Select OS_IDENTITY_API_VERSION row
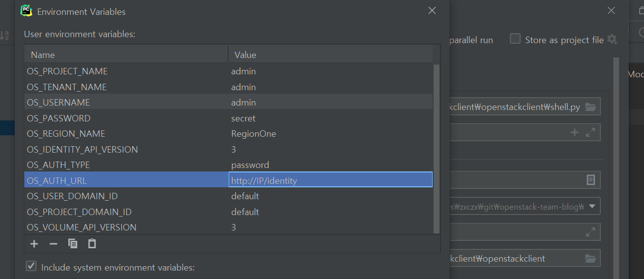The width and height of the screenshot is (644, 279). 229,149
